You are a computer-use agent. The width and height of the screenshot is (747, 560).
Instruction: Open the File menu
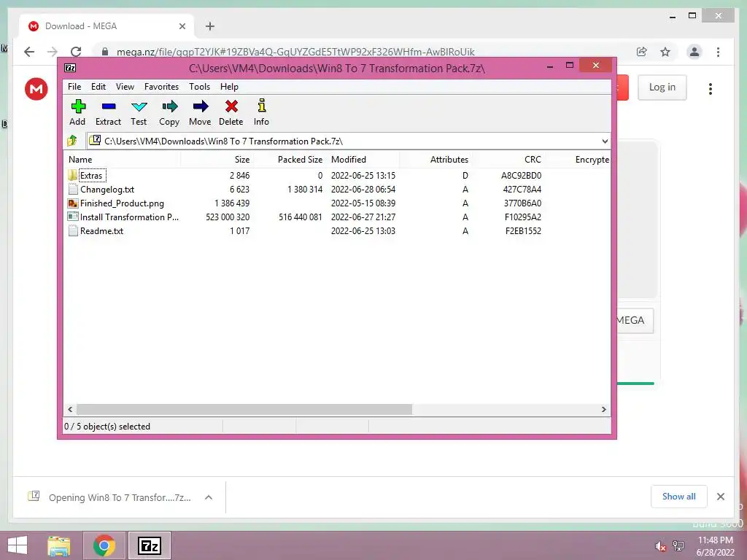click(74, 87)
